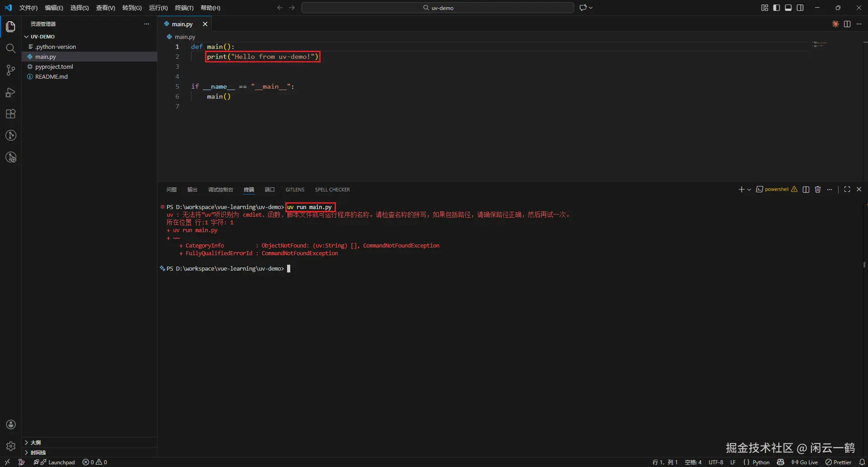Image resolution: width=868 pixels, height=467 pixels.
Task: Open the new terminal launch profile dropdown
Action: tap(749, 190)
